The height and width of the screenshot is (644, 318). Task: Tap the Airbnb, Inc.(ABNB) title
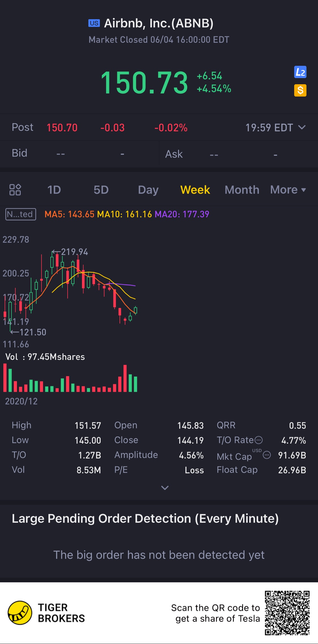click(x=159, y=23)
